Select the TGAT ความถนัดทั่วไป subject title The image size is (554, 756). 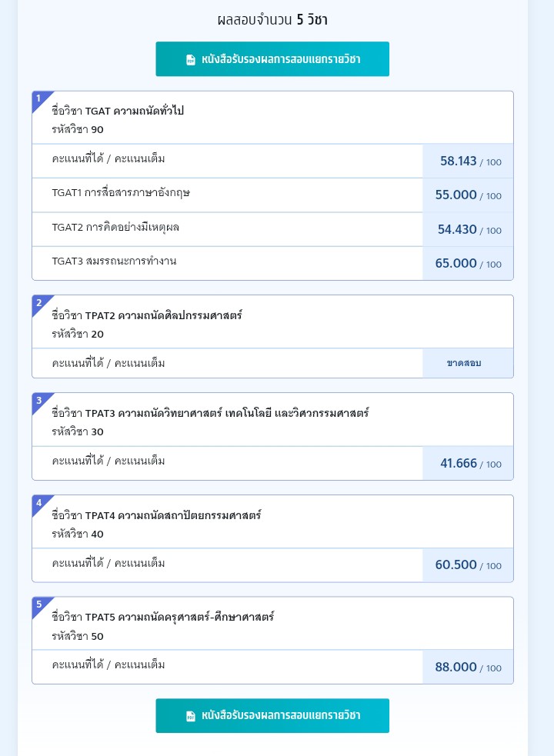coord(118,111)
